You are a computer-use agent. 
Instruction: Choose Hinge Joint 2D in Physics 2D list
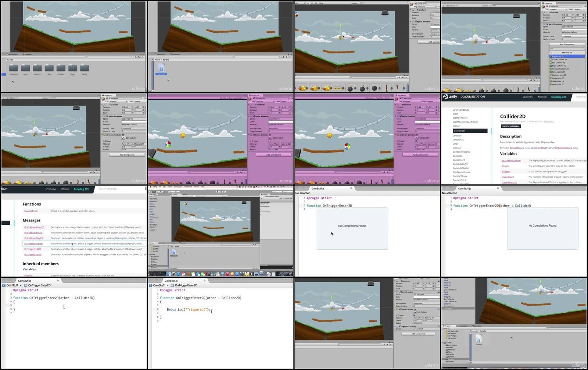click(x=567, y=78)
